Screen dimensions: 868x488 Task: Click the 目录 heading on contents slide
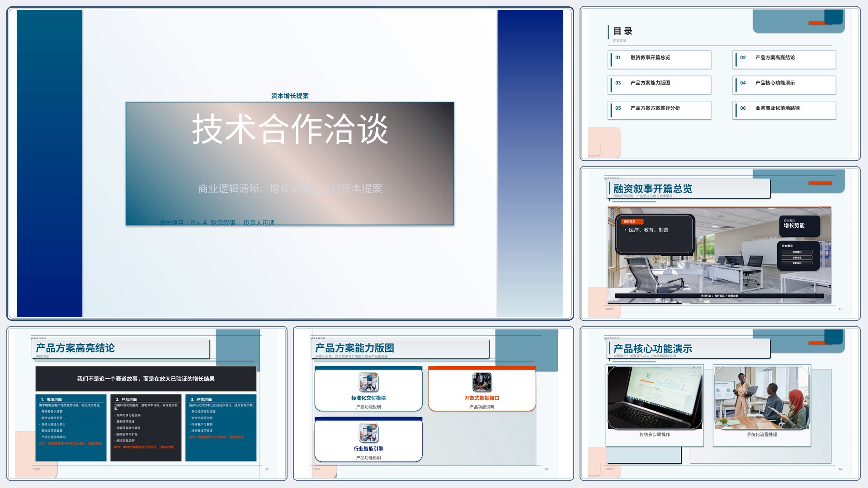[623, 31]
